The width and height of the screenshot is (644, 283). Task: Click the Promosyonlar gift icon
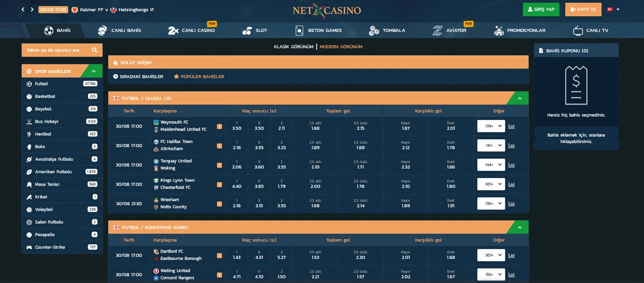[x=499, y=30]
